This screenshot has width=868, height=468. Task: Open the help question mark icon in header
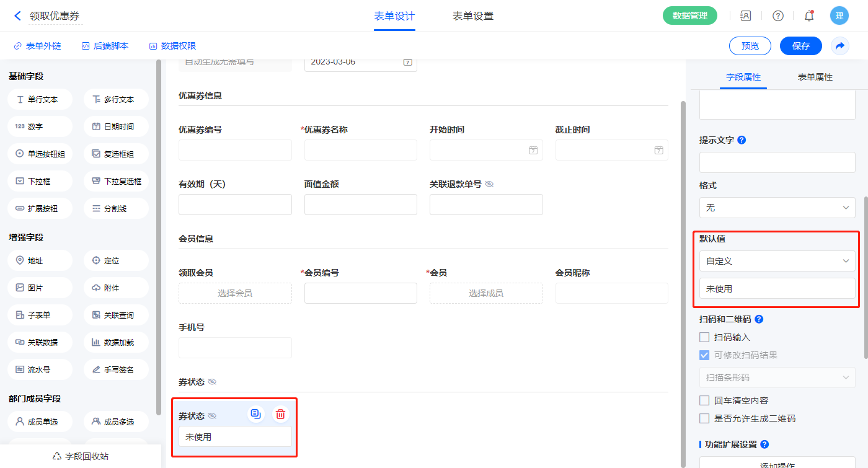pos(777,15)
